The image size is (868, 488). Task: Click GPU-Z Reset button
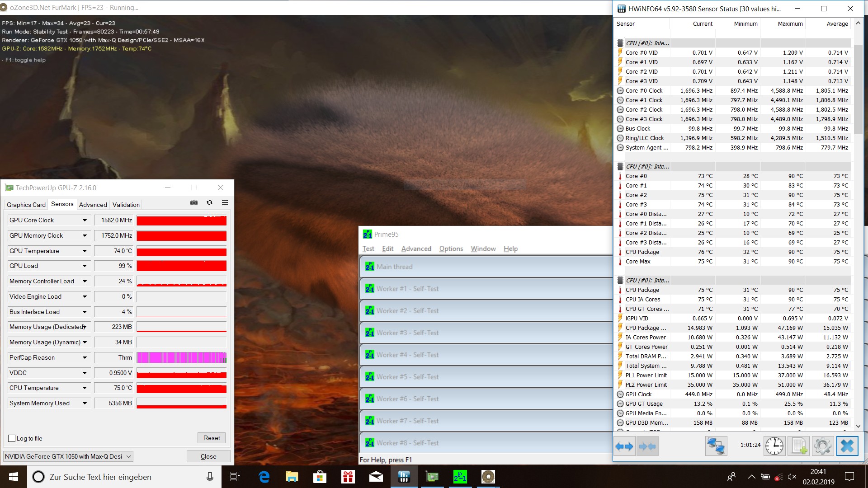pyautogui.click(x=212, y=438)
